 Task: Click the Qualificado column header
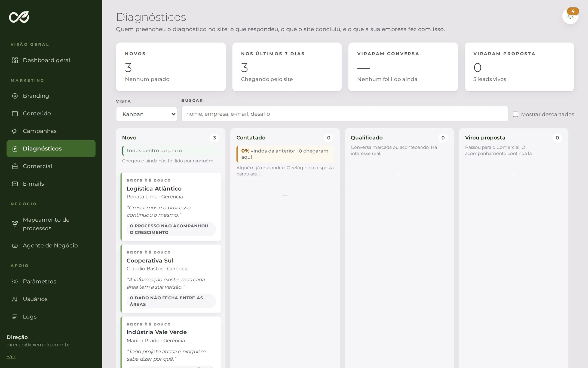click(x=367, y=138)
